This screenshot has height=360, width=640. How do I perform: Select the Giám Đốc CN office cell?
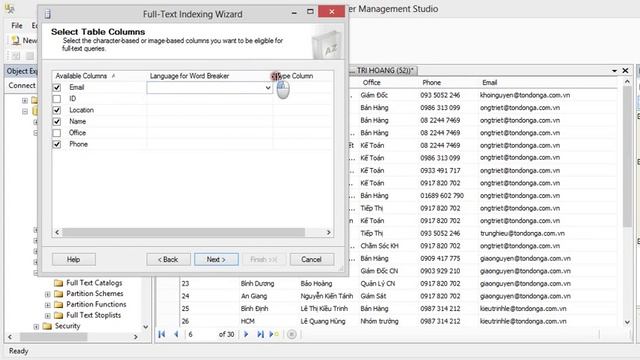coord(379,271)
